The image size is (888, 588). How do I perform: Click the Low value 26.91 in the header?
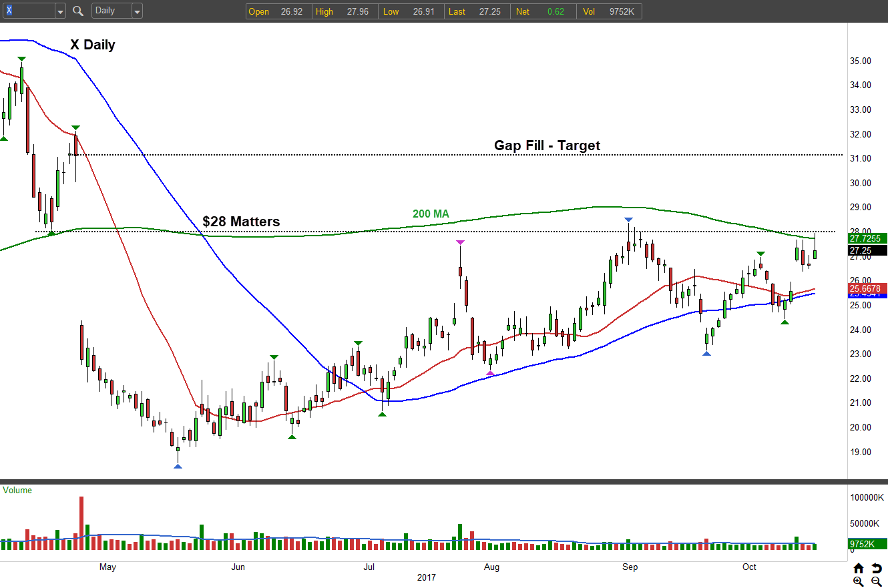coord(423,11)
